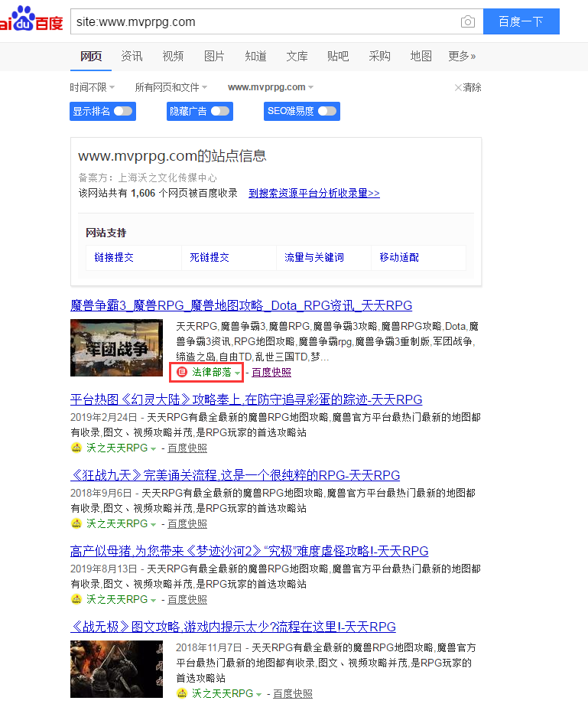
Task: Open 百度快照 under 战无极 result
Action: click(x=292, y=694)
